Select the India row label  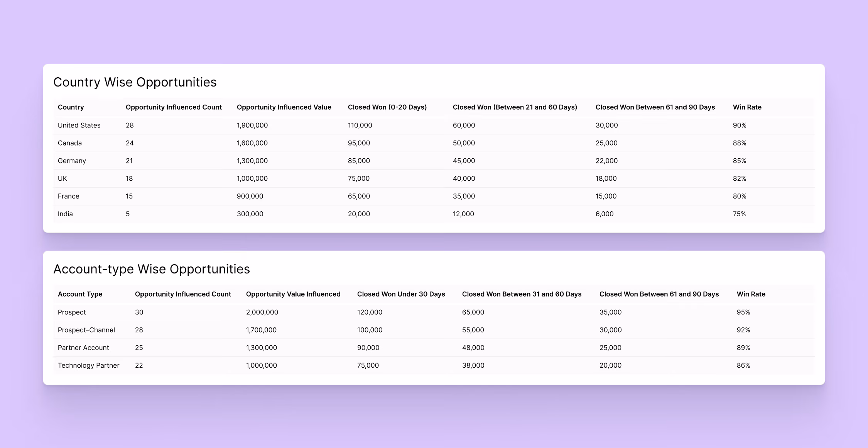65,214
